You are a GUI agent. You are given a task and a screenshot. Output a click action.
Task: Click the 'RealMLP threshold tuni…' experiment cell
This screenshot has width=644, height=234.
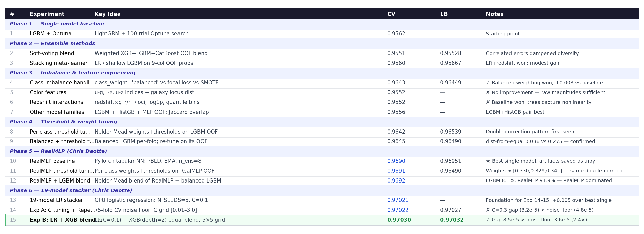click(x=62, y=171)
